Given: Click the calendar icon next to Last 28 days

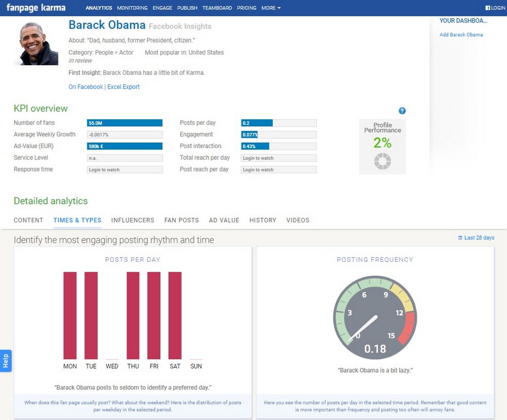Looking at the screenshot, I should pyautogui.click(x=460, y=238).
